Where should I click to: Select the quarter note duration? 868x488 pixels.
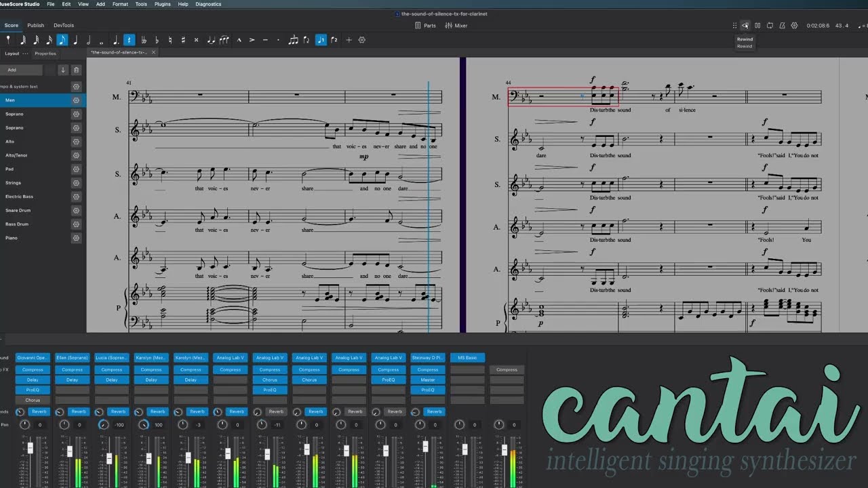tap(75, 40)
